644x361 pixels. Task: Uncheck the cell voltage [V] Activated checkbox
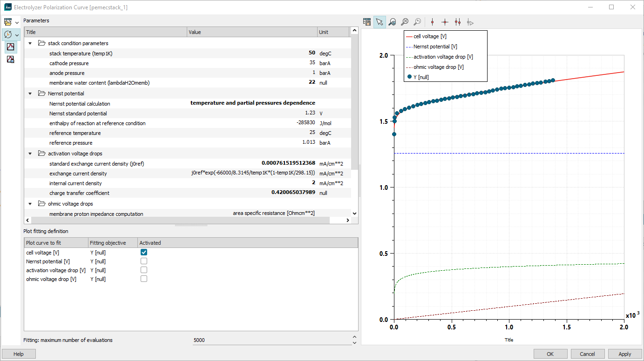[144, 252]
